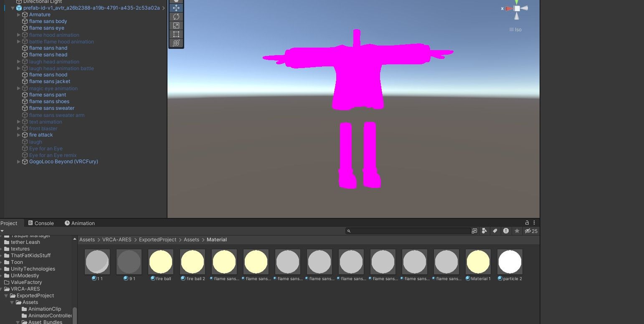Open the Project panel three-dot menu
Viewport: 644px width, 324px height.
[x=535, y=223]
